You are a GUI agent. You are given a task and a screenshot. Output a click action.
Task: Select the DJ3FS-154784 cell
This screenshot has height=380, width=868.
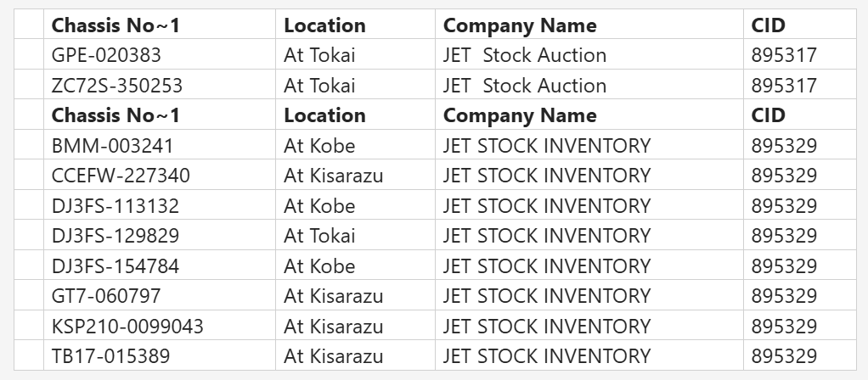click(x=160, y=265)
